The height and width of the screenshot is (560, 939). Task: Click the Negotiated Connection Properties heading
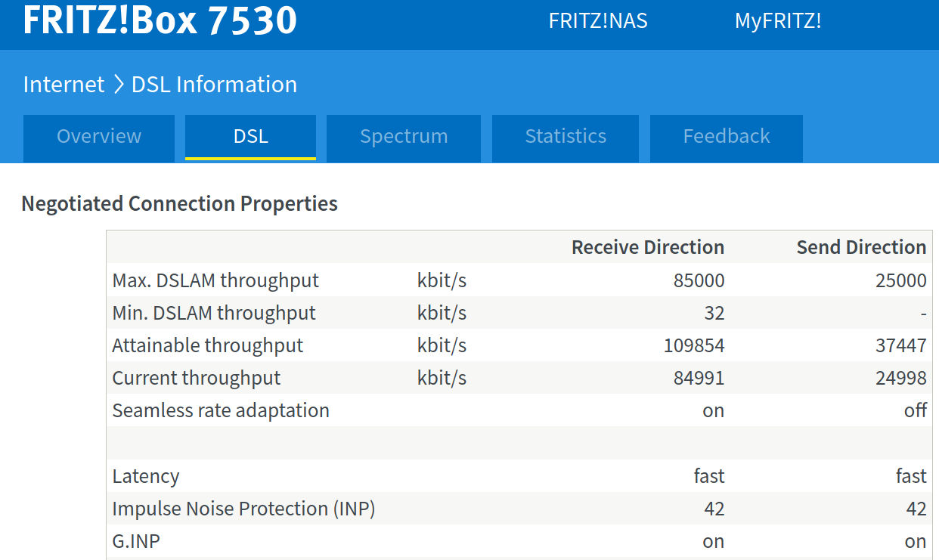pos(180,203)
